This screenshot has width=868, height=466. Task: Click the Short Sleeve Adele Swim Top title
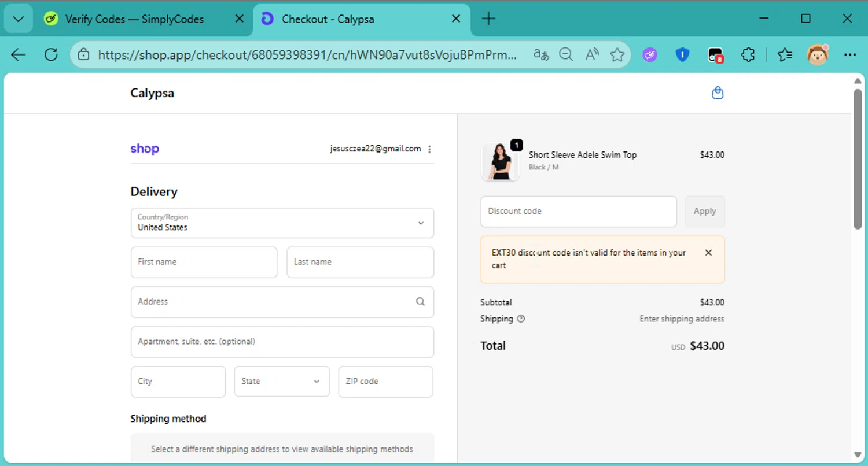[583, 155]
